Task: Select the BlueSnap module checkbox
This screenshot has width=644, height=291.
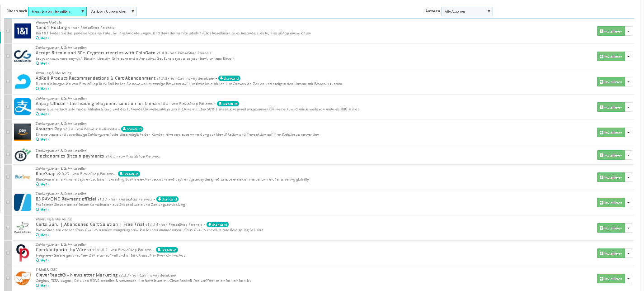Action: pos(8,177)
